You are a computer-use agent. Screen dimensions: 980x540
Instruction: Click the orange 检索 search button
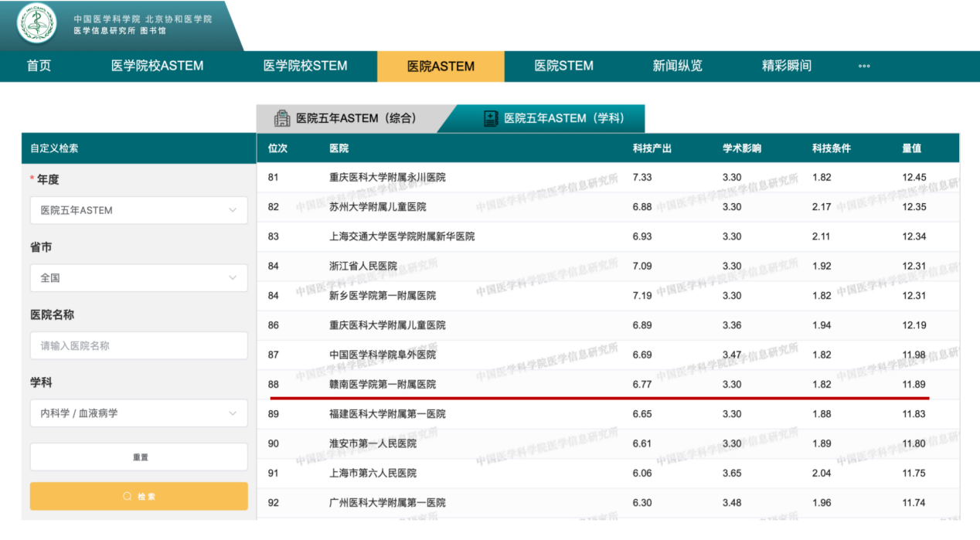point(139,496)
